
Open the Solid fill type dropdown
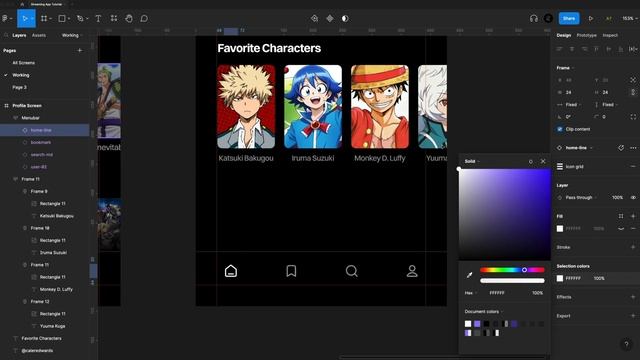(x=472, y=161)
